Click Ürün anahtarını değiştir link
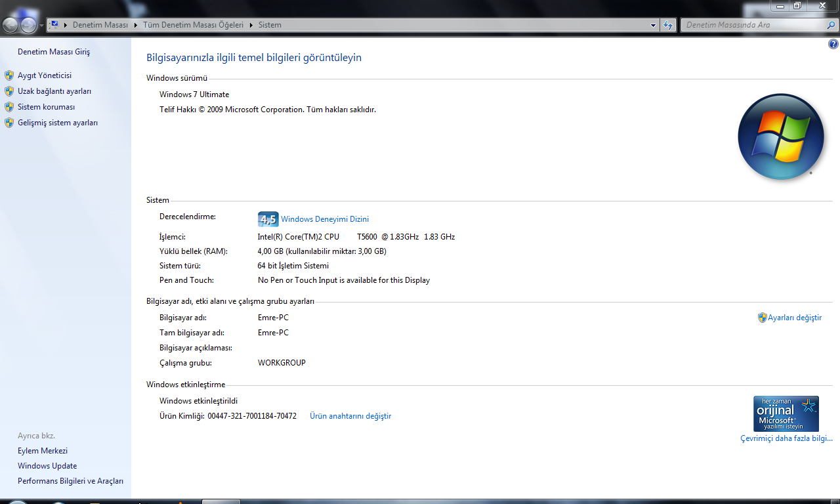This screenshot has width=840, height=504. pos(350,416)
